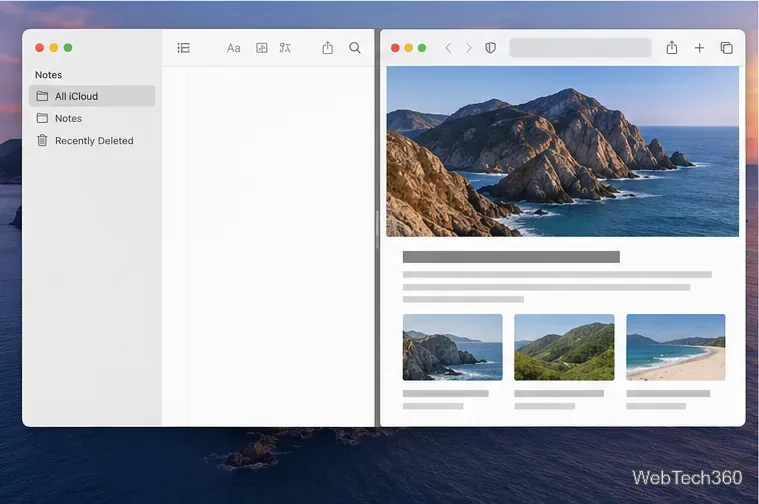Click the Safari address bar
Screen dimensions: 759x504
(580, 48)
